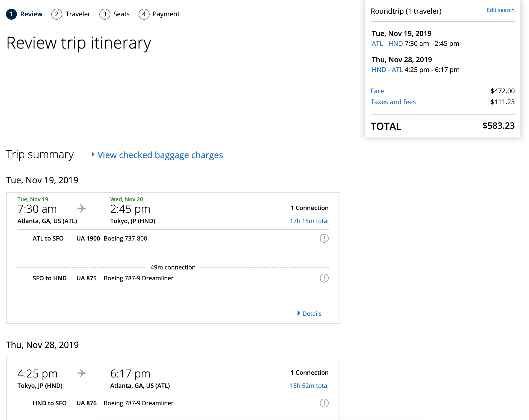The height and width of the screenshot is (420, 529).
Task: Expand View checked baggage charges
Action: click(160, 155)
